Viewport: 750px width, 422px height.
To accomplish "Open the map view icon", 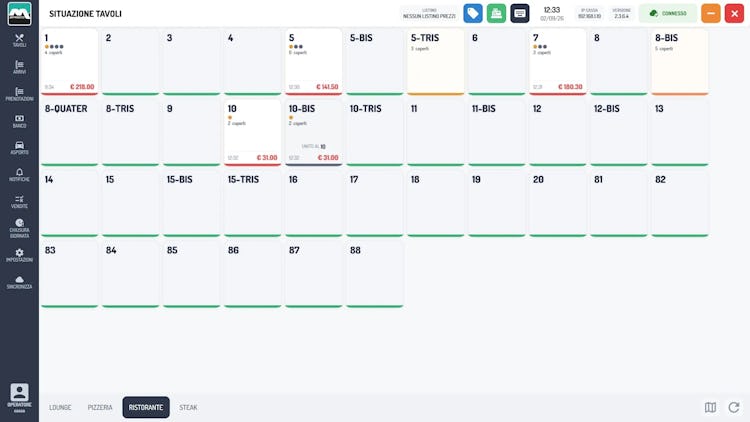I will 710,408.
